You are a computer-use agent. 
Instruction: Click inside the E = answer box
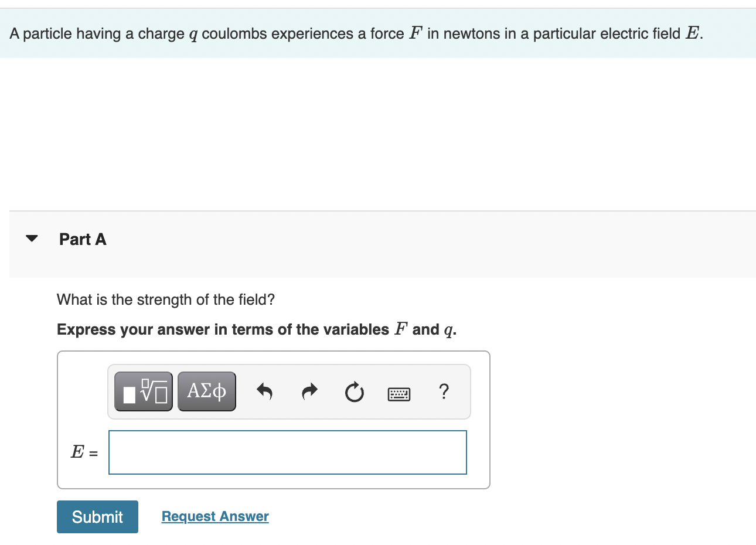coord(287,452)
